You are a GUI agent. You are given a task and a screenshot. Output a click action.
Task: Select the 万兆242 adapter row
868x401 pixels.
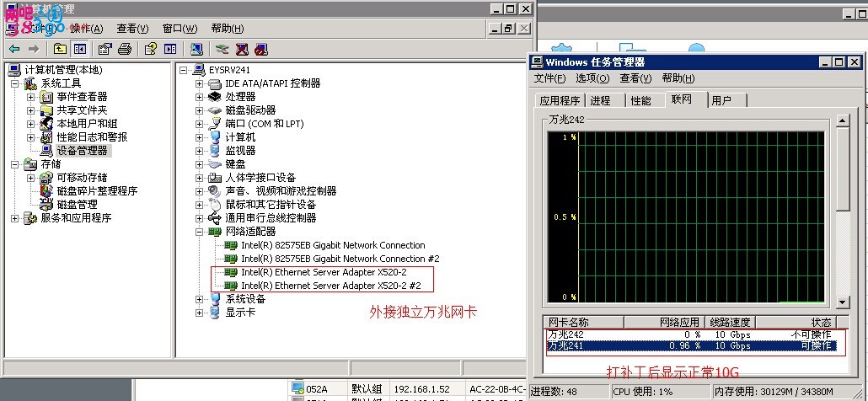click(x=691, y=334)
